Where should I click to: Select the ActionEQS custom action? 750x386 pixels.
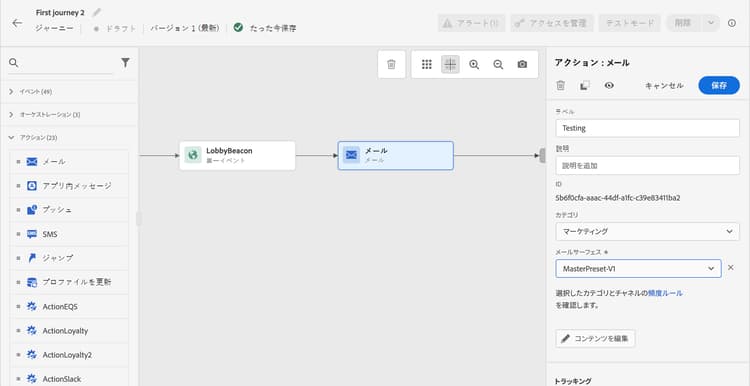[x=69, y=307]
